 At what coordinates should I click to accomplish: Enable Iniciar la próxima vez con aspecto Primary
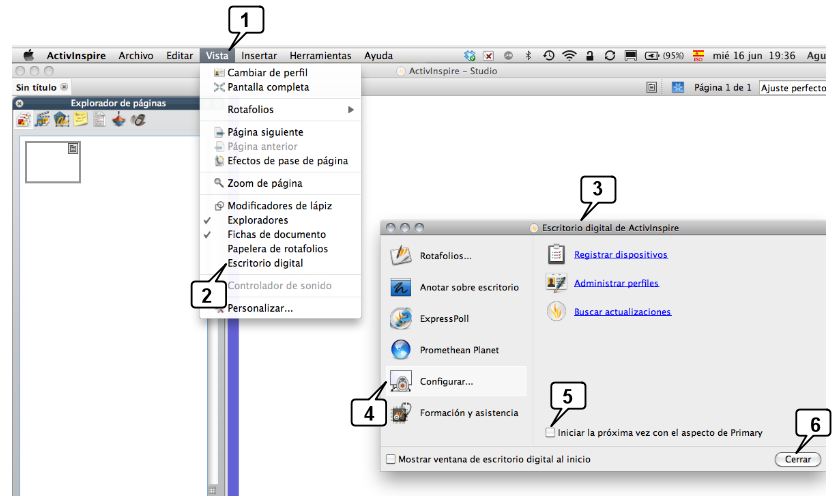(x=551, y=433)
